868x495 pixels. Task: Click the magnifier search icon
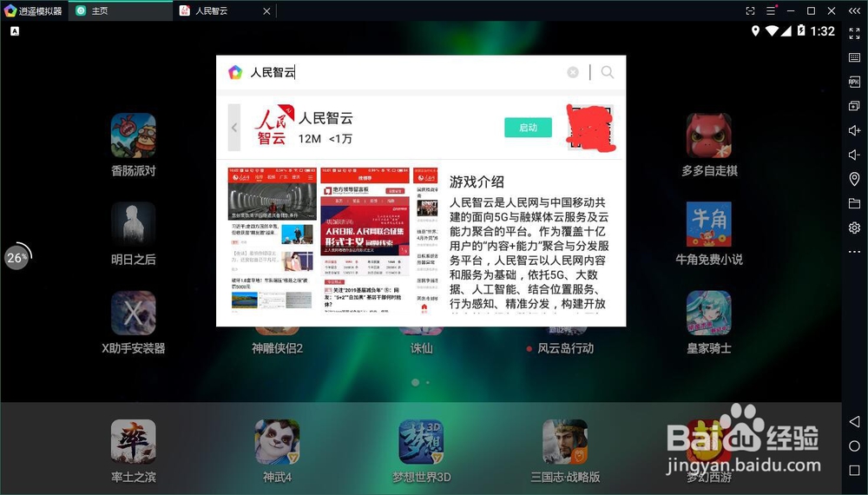coord(608,72)
